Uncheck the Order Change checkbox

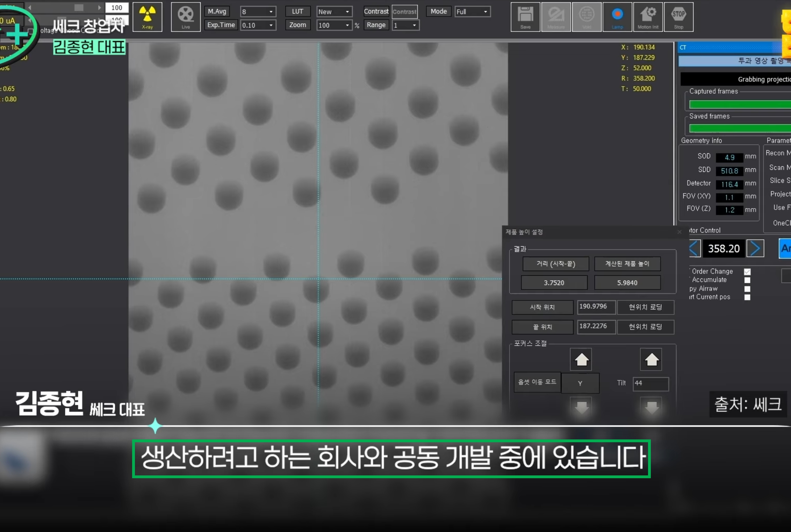[x=747, y=271]
